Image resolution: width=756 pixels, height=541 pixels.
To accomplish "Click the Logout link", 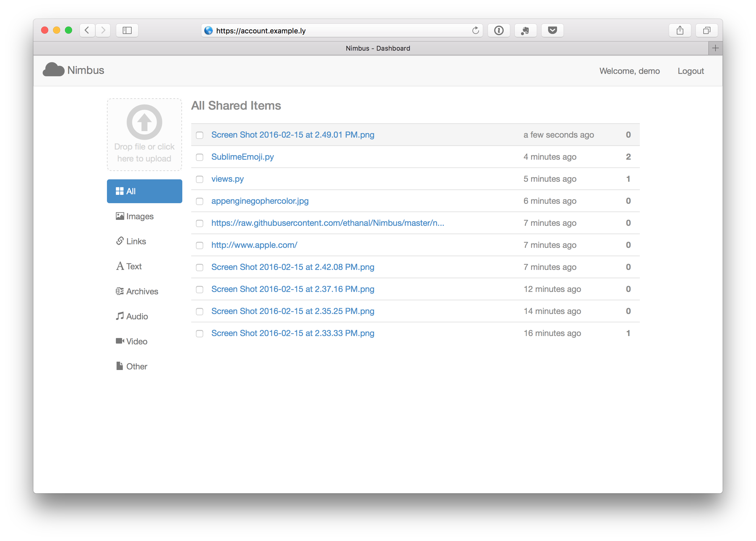I will click(690, 71).
